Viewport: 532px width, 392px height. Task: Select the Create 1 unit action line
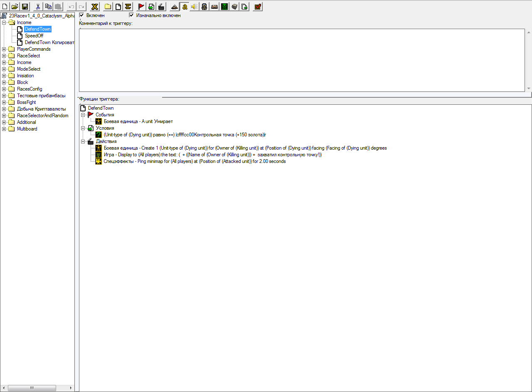pos(245,148)
